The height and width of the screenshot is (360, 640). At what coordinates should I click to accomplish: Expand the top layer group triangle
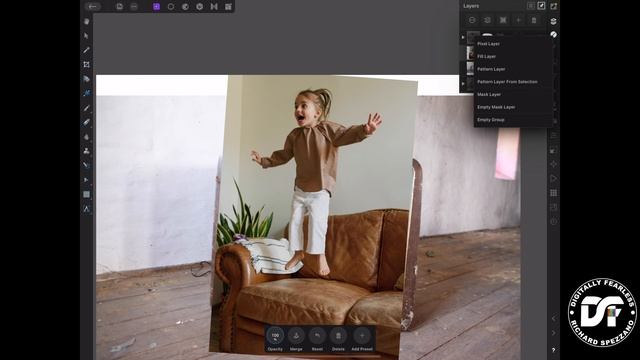tap(463, 37)
